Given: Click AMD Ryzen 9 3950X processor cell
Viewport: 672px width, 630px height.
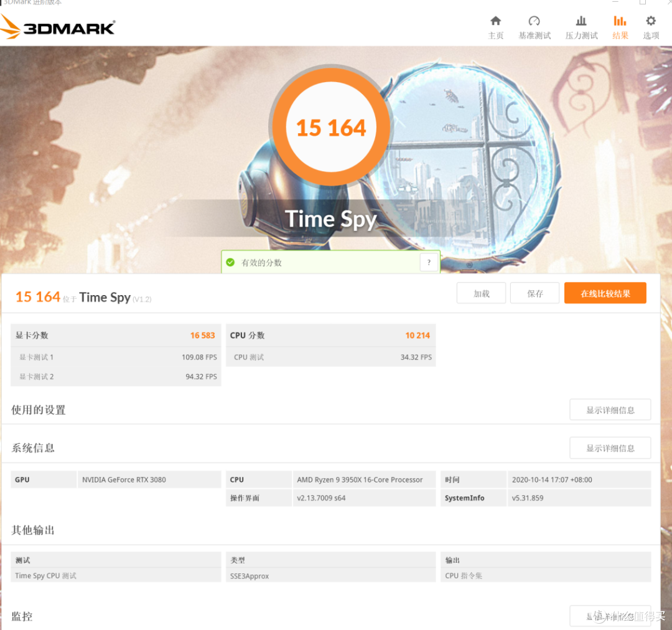Looking at the screenshot, I should tap(364, 479).
